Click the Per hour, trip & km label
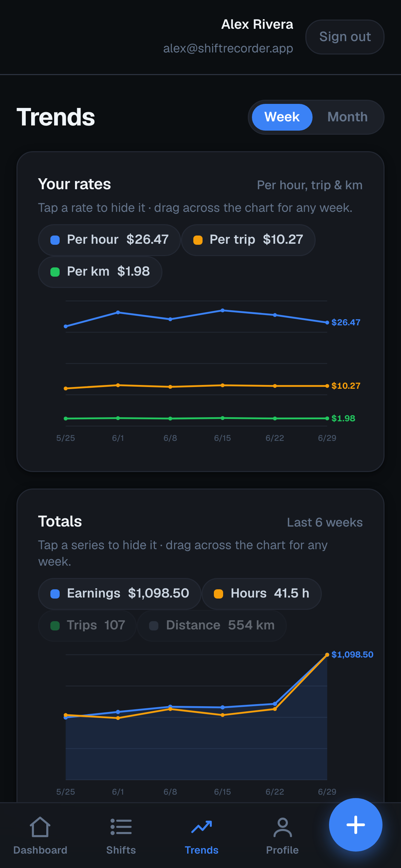401x868 pixels. 310,185
